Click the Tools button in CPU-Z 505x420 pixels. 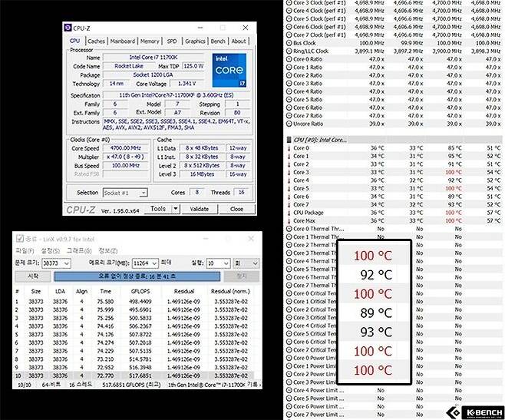pyautogui.click(x=158, y=209)
